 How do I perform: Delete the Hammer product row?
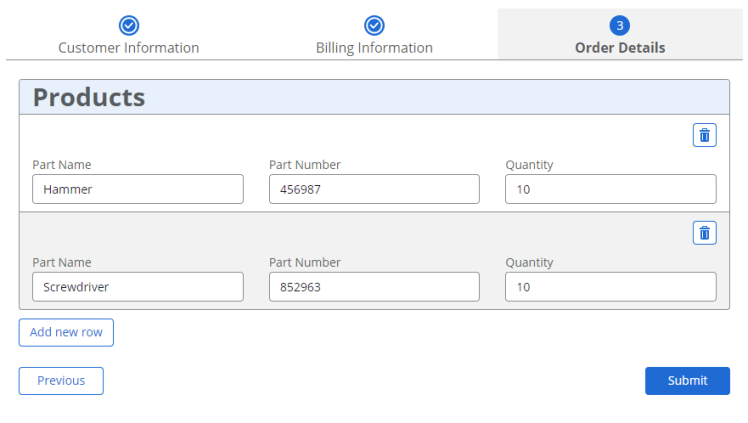pos(704,136)
